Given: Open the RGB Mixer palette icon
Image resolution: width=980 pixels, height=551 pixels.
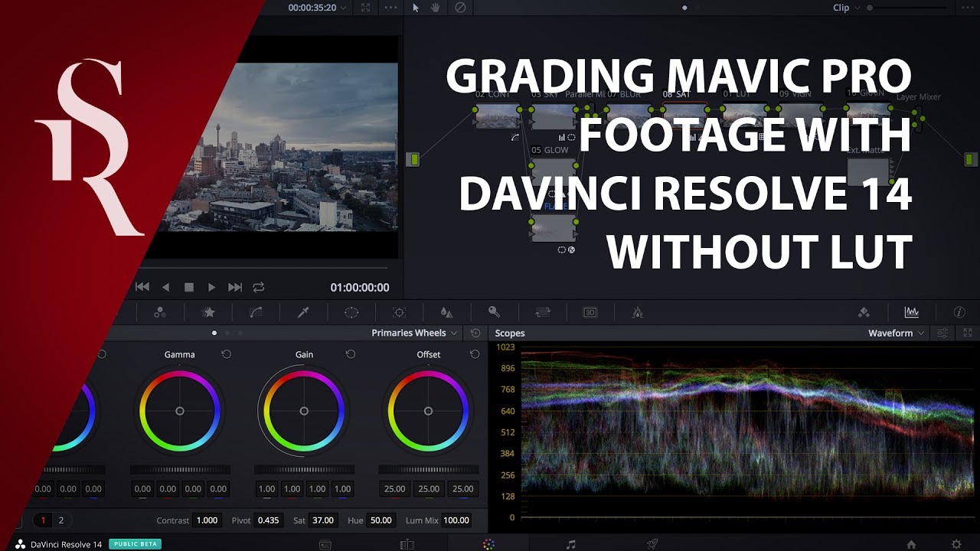Looking at the screenshot, I should click(x=159, y=312).
